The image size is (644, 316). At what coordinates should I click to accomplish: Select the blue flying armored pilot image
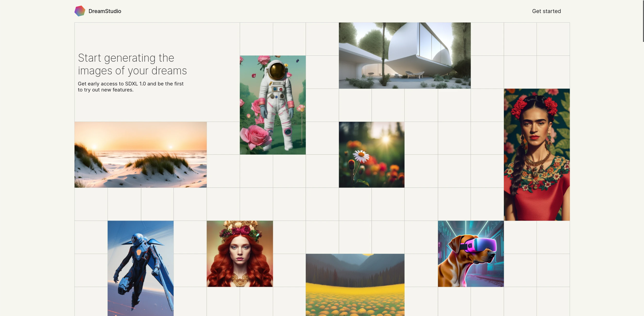pos(141,268)
